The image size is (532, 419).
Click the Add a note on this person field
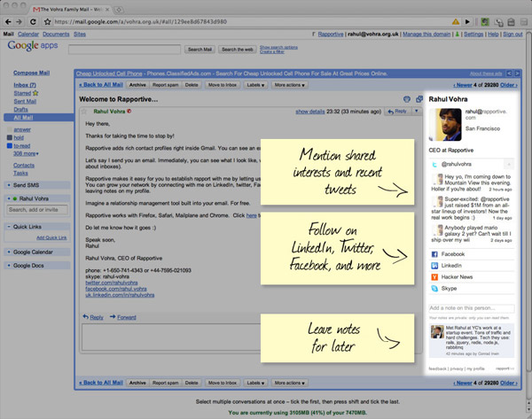(x=471, y=308)
